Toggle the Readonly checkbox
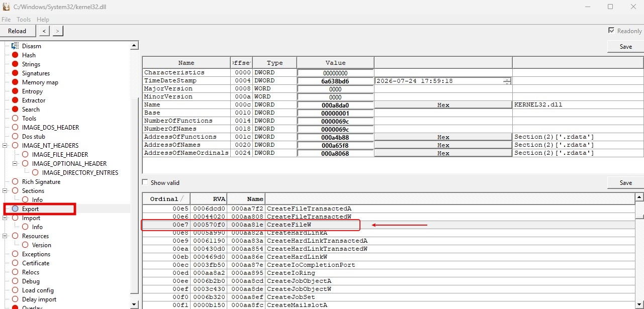 [x=611, y=31]
